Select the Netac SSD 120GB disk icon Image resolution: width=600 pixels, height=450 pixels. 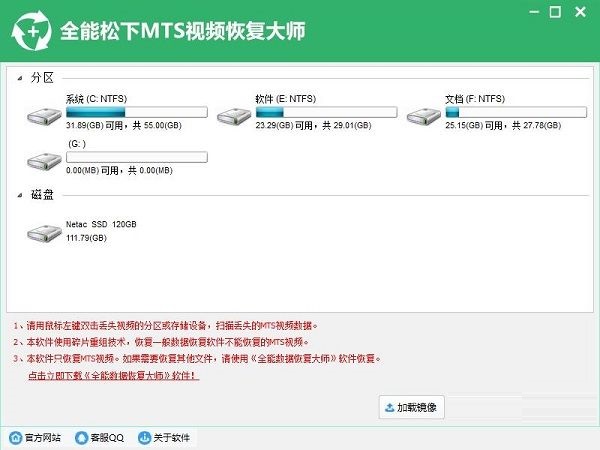tap(44, 233)
